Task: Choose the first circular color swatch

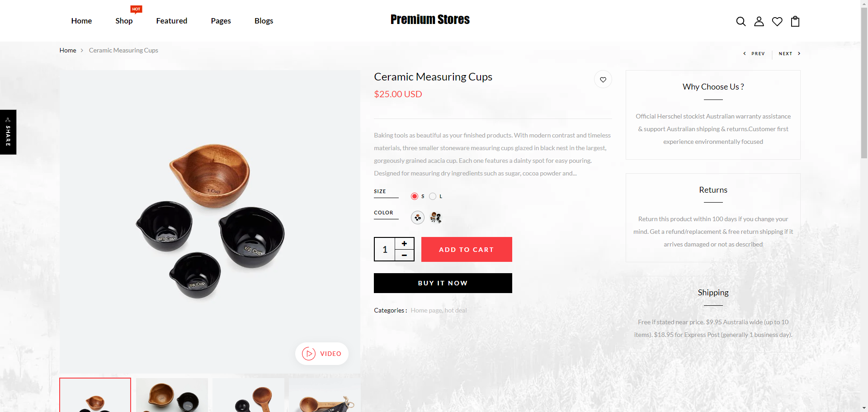Action: coord(418,218)
